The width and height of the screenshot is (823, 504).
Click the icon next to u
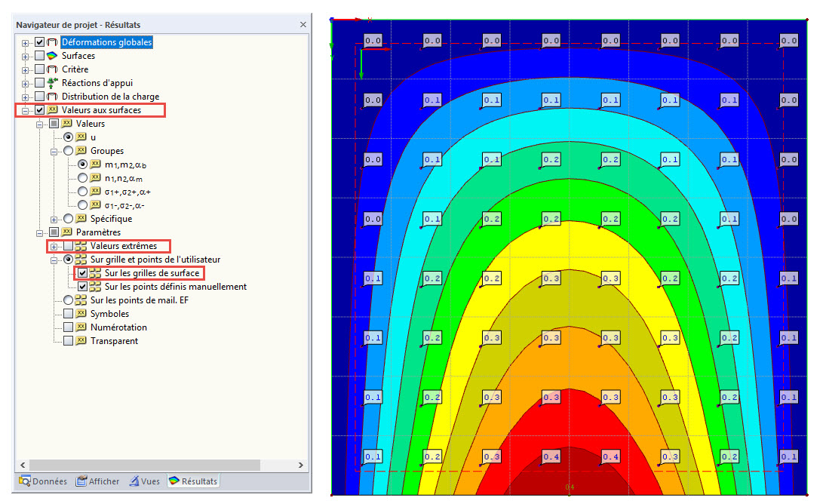(x=81, y=137)
